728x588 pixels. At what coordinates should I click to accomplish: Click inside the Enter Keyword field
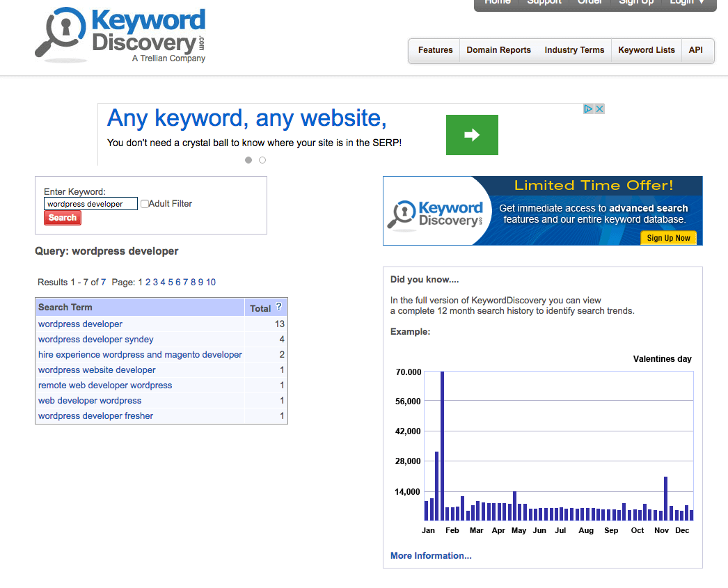(x=90, y=204)
